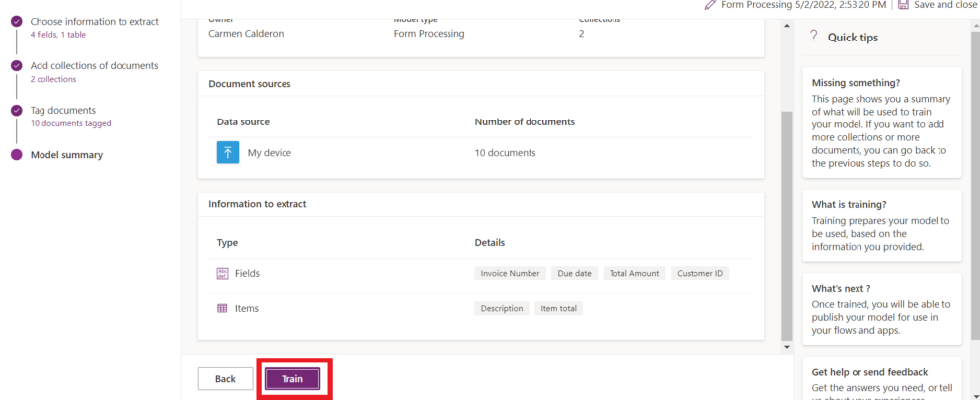Click checkmark for Add collections of documents

pos(16,66)
